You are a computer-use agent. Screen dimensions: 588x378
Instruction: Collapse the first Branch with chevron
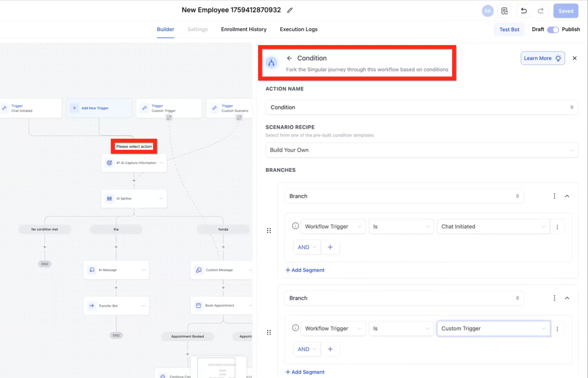[x=567, y=196]
